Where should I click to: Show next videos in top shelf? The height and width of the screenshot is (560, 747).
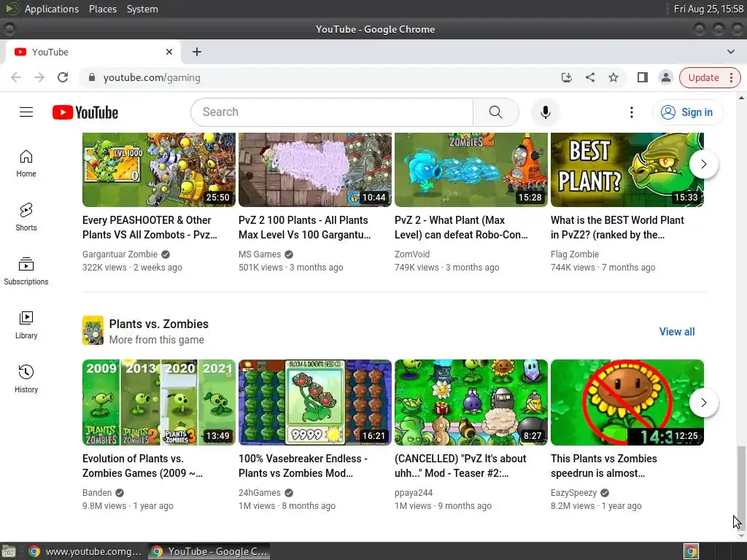(704, 164)
